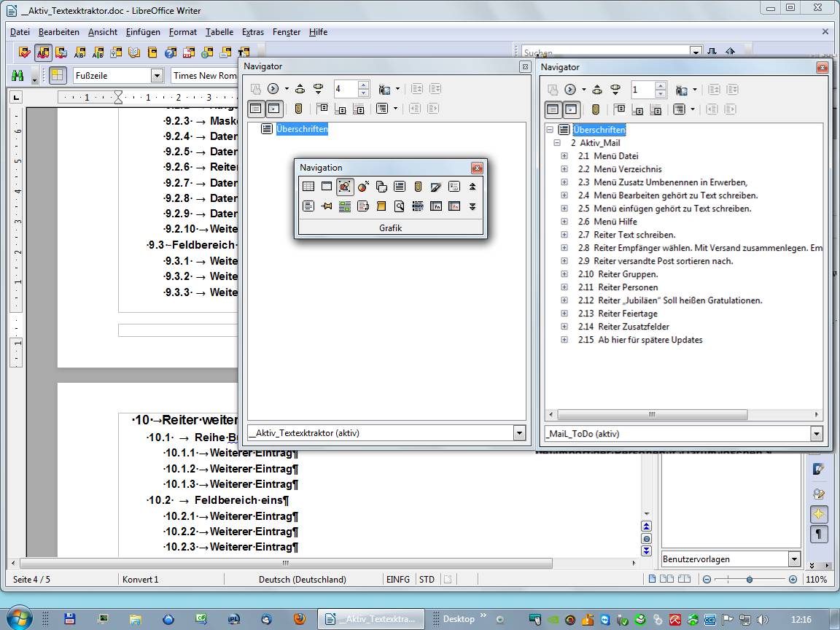Toggle content view in _MaiL_ToDo Navigator
Screen dimensions: 840x630
coord(571,110)
